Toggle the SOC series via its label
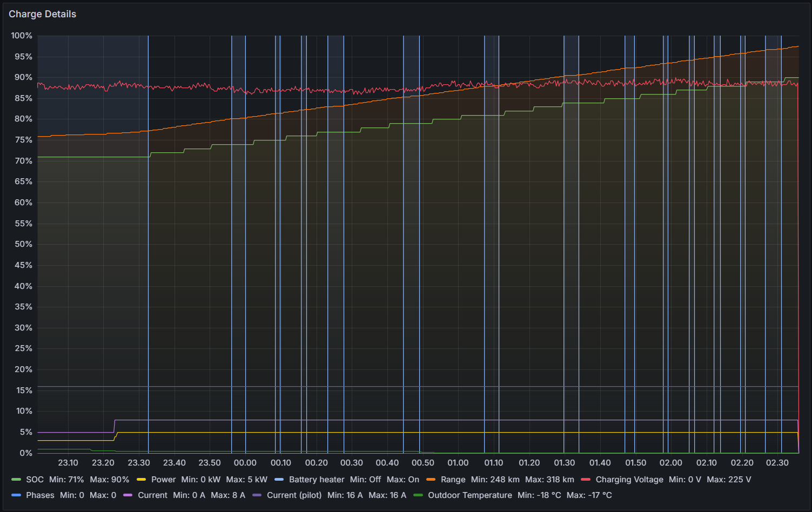The image size is (812, 512). pyautogui.click(x=35, y=480)
